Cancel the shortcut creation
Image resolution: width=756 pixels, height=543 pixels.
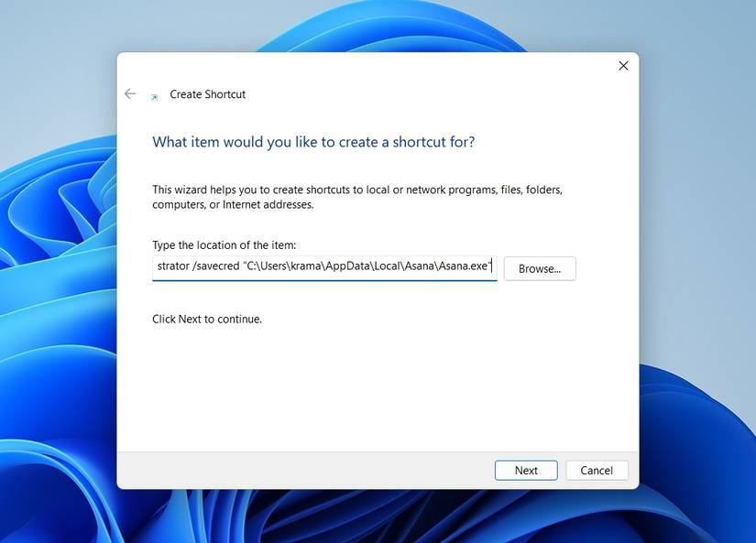[597, 471]
